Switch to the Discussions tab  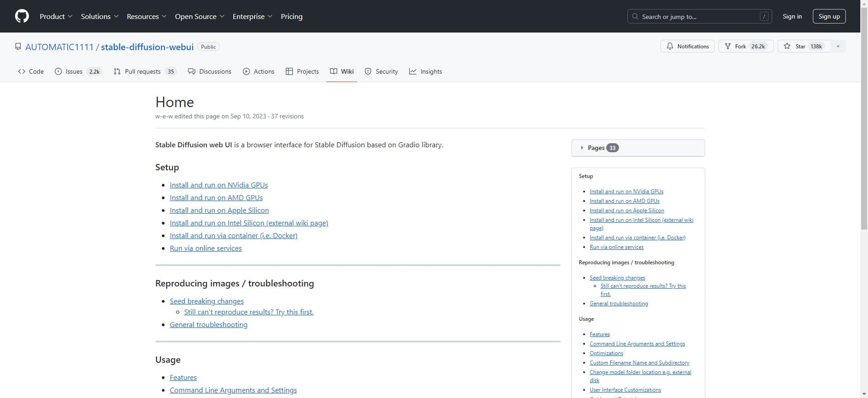click(x=210, y=71)
